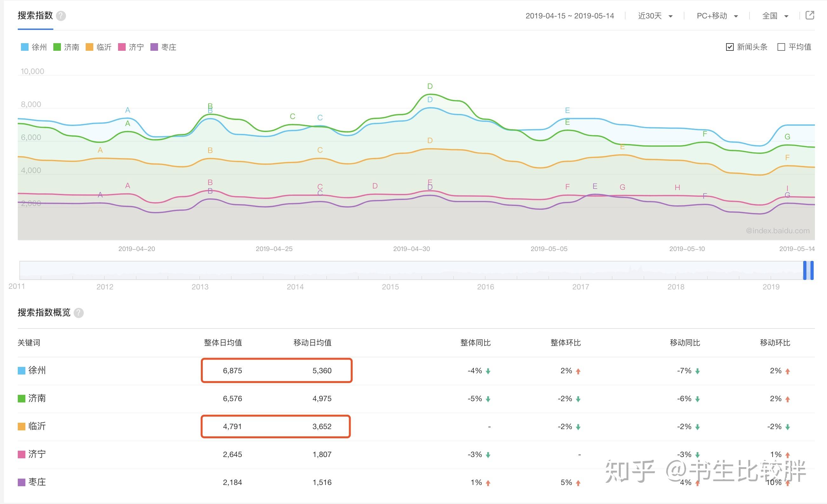Toggle 徐州 series in the chart legend

pos(34,47)
